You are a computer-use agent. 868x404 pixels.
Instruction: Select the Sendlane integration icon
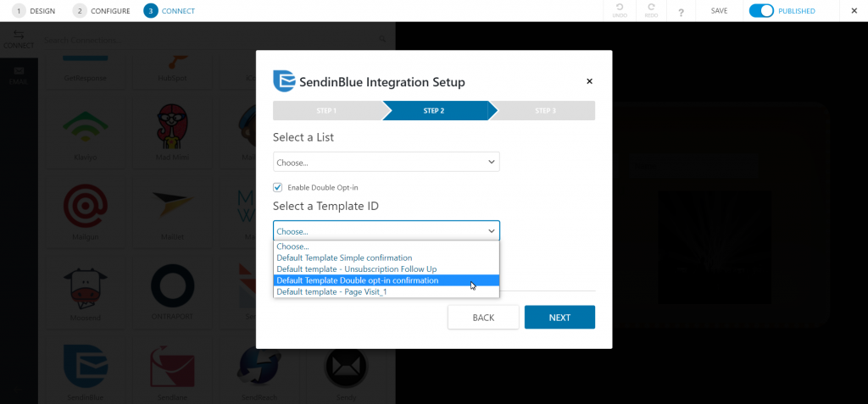pos(172,366)
